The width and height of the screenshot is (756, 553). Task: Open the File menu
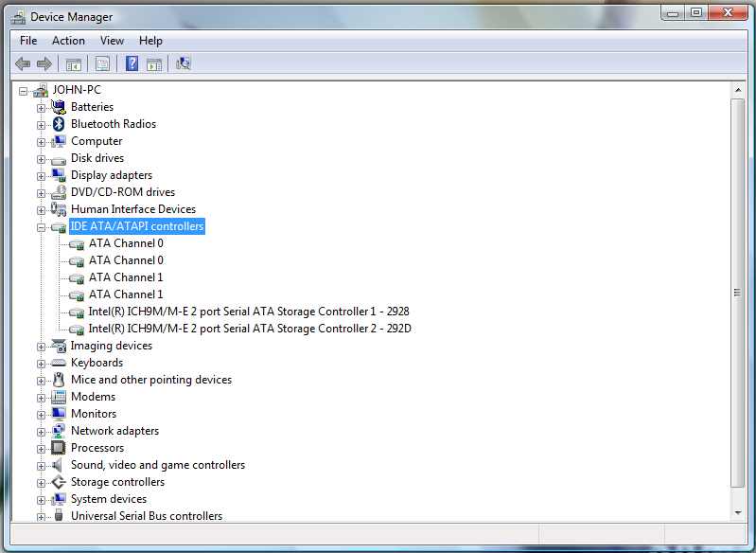(28, 41)
